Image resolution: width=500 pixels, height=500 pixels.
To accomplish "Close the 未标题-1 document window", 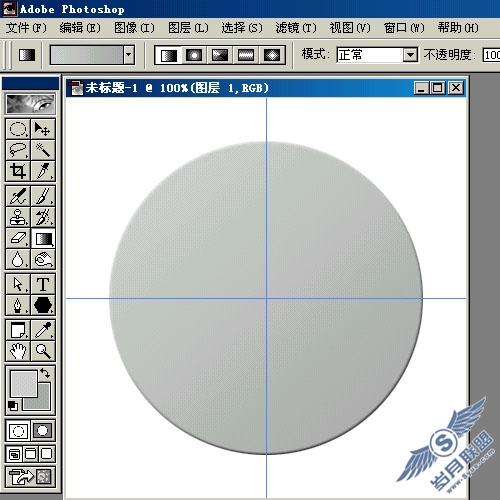I will pyautogui.click(x=456, y=88).
